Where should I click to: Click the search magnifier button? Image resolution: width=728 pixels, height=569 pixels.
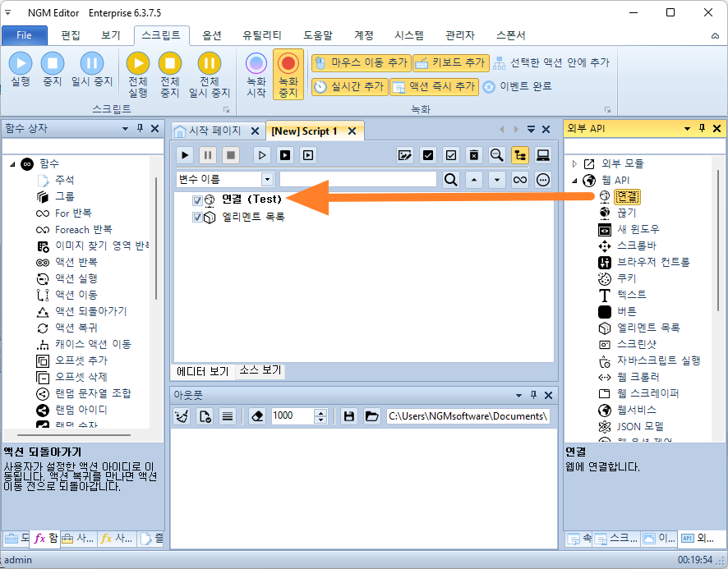click(x=450, y=179)
